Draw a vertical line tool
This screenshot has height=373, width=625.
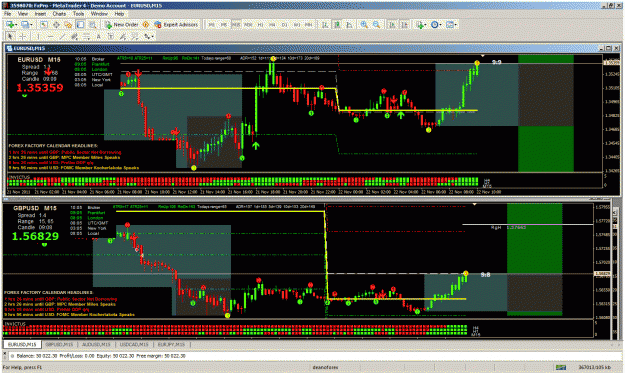[38, 36]
